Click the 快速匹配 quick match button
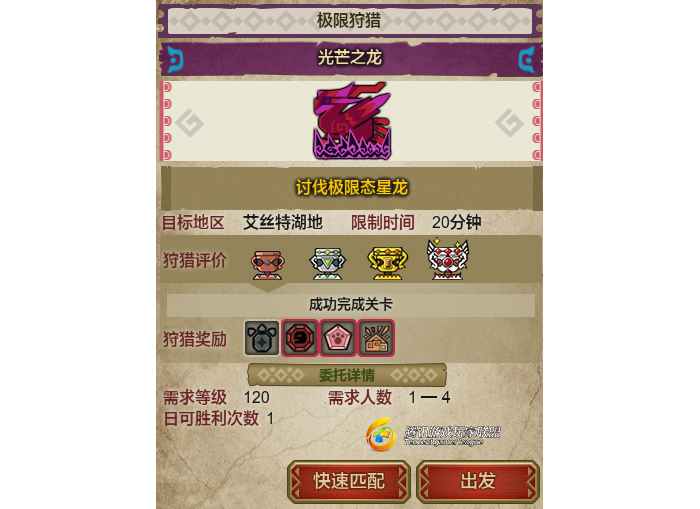This screenshot has width=700, height=509. point(349,481)
